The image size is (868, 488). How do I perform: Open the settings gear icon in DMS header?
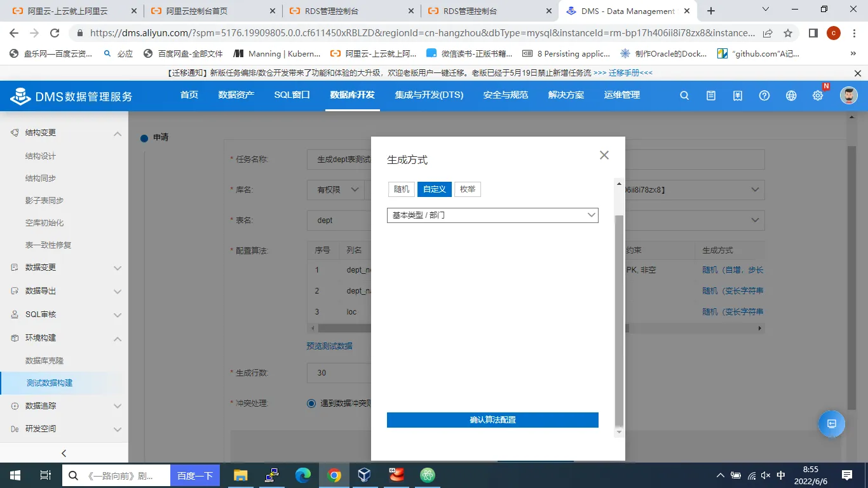click(818, 95)
